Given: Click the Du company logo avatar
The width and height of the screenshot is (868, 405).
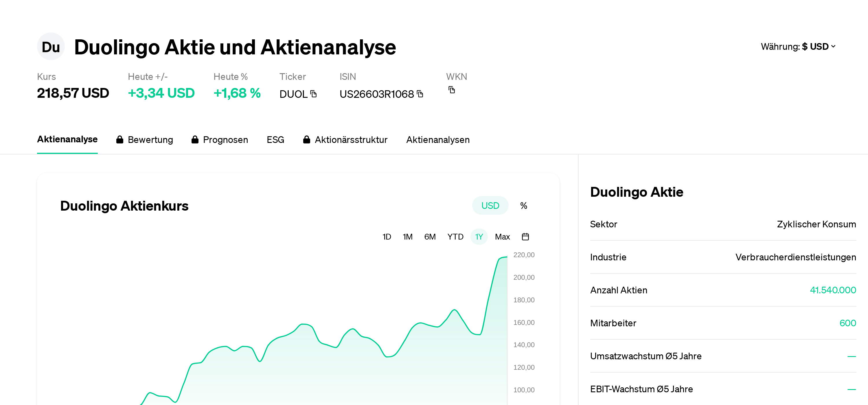Looking at the screenshot, I should click(x=51, y=47).
